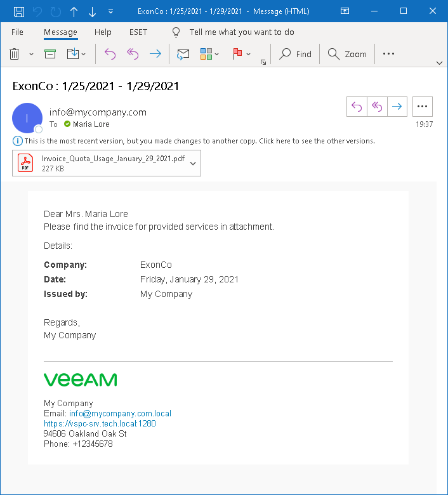Click the Zoom button
448x495 pixels.
click(347, 54)
